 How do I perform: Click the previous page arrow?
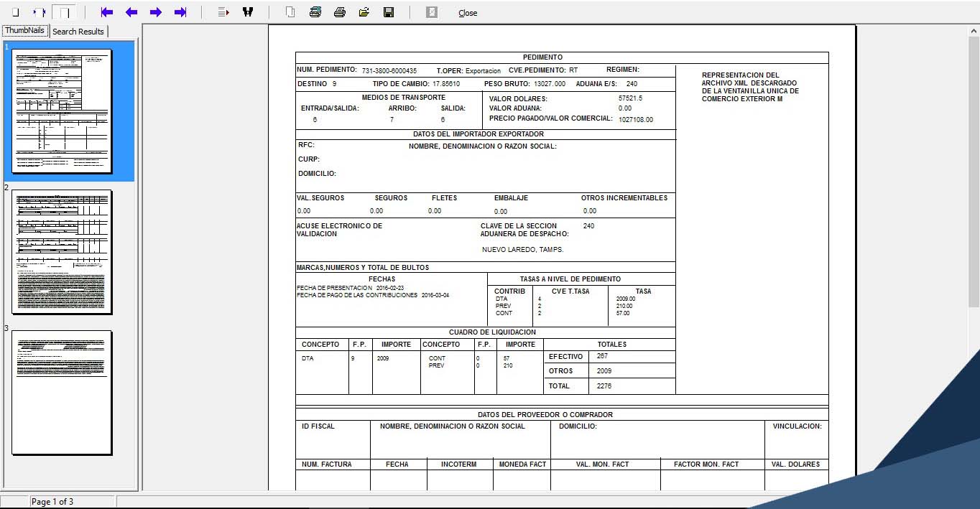(x=131, y=12)
